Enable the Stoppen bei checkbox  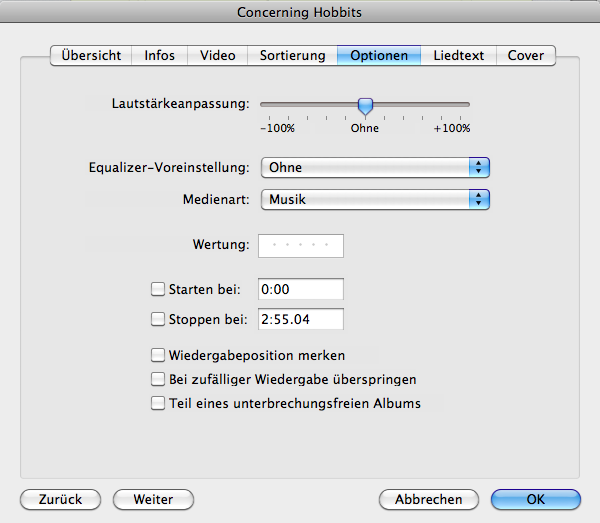(158, 319)
